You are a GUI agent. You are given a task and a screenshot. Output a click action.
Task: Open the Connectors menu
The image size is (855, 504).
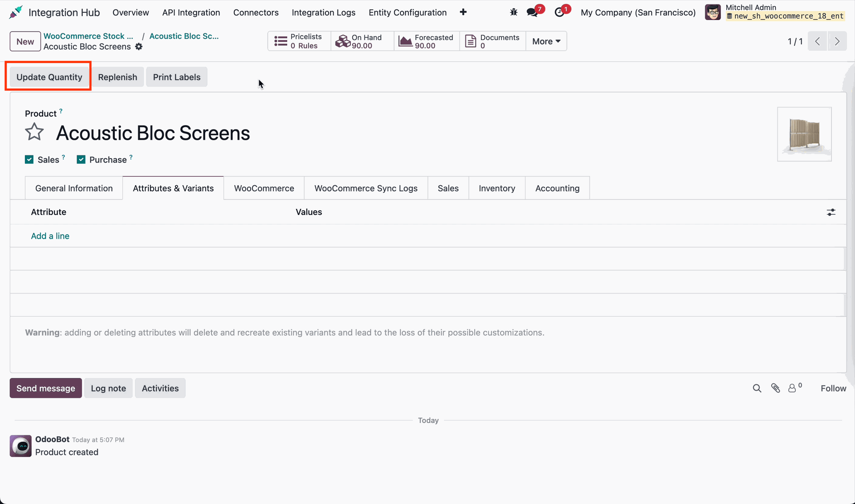click(256, 12)
